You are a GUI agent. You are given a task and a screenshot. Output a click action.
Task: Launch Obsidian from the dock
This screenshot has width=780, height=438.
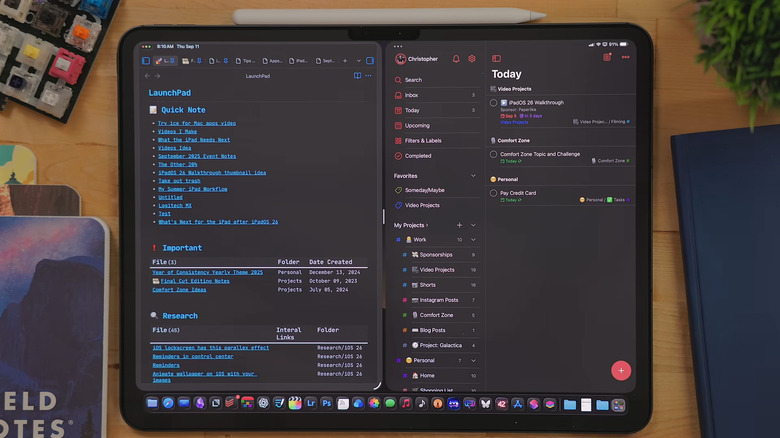coord(200,403)
